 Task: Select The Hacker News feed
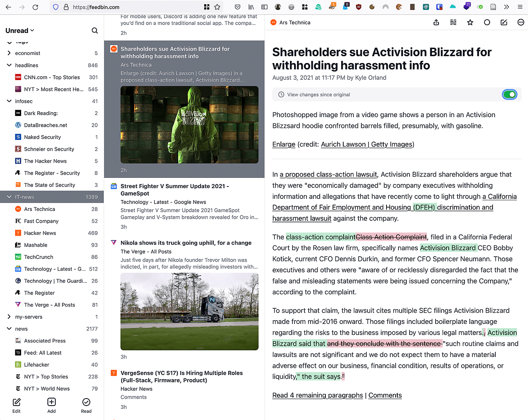click(x=52, y=161)
